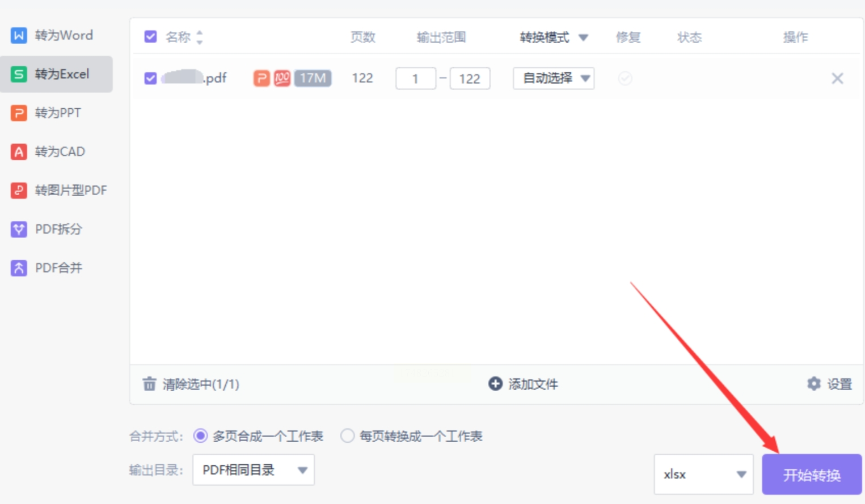Screen dimensions: 865x504
Task: Click the orange P badge beside the pdf
Action: [x=261, y=78]
